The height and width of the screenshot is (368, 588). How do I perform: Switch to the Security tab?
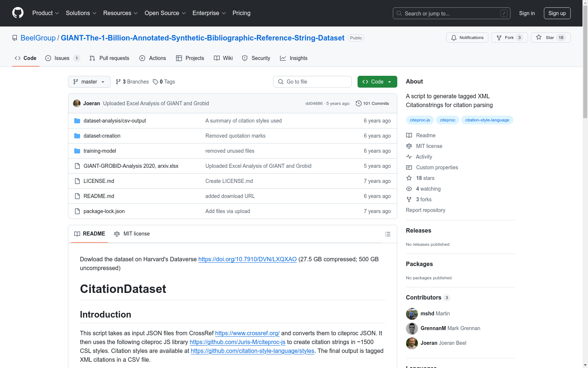(256, 58)
